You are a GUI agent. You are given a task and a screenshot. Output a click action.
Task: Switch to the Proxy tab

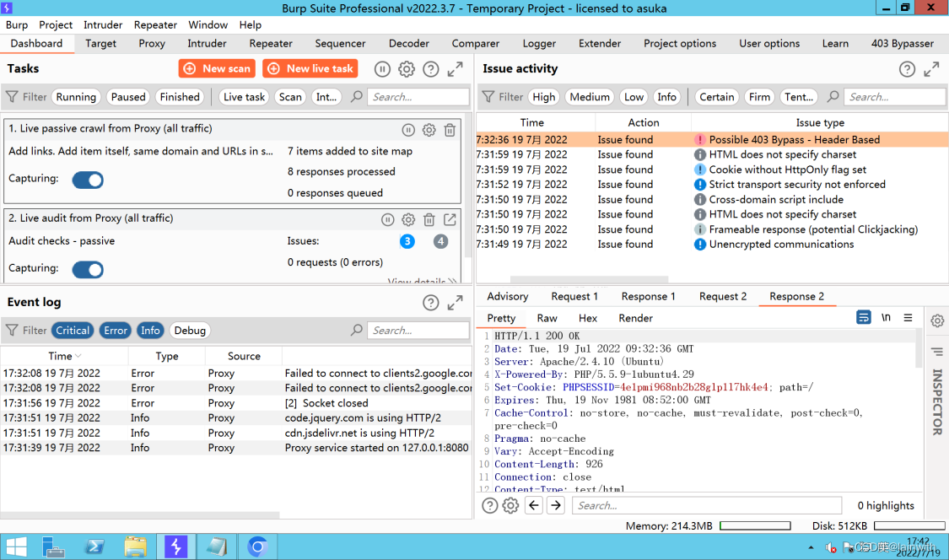click(151, 44)
